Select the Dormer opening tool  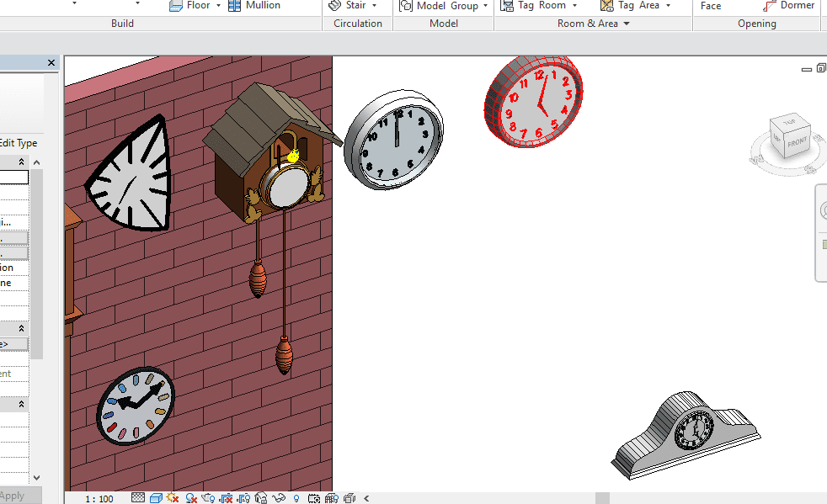pyautogui.click(x=770, y=6)
